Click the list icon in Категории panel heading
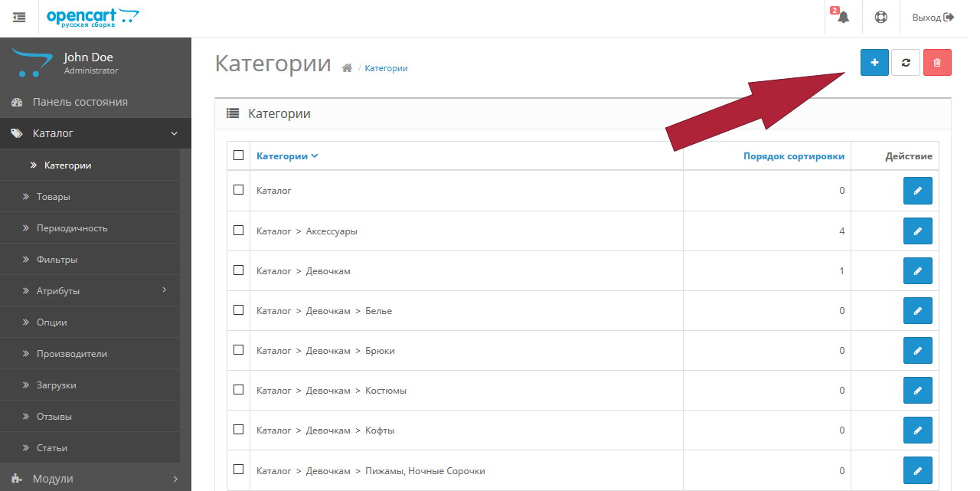 pos(233,113)
